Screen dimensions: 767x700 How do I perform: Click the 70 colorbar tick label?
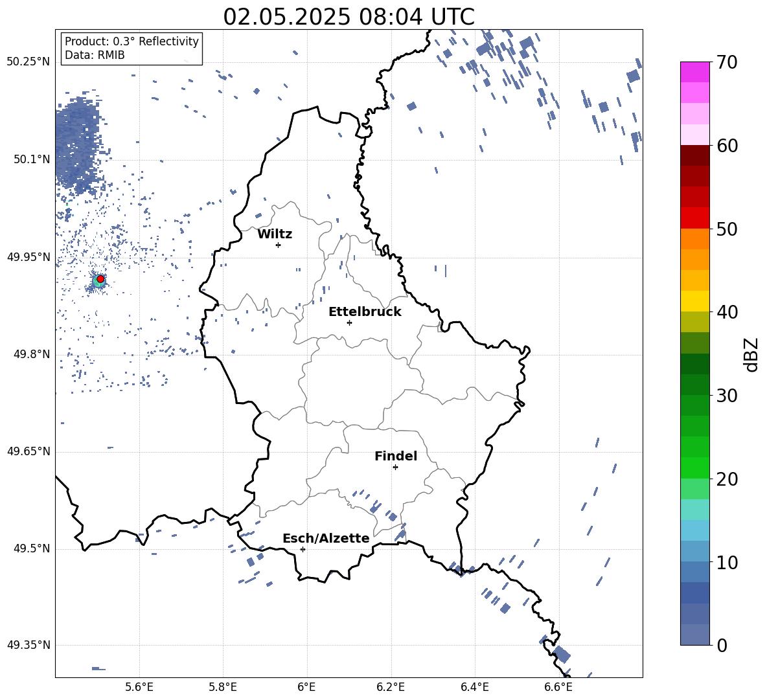727,62
